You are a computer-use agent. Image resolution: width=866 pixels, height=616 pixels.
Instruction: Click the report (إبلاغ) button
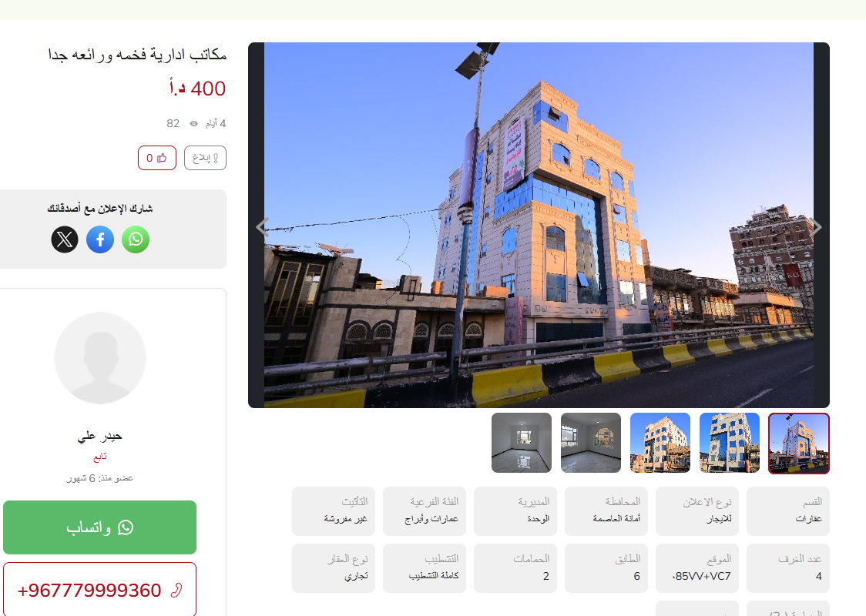coord(205,158)
